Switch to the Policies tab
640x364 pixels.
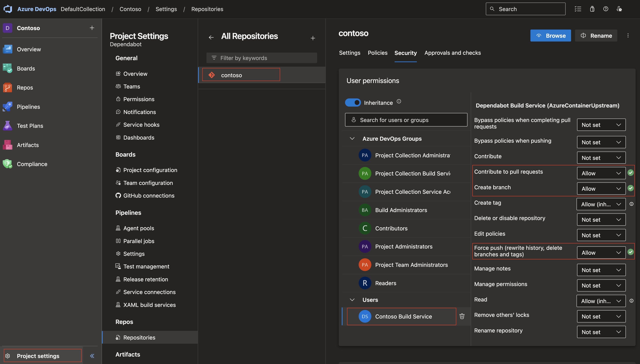point(377,52)
